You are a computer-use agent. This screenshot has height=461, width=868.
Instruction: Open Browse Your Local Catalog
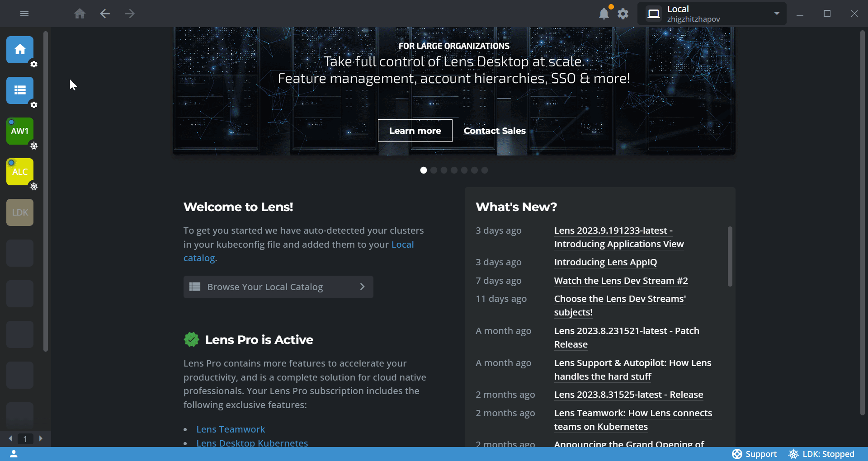point(278,287)
